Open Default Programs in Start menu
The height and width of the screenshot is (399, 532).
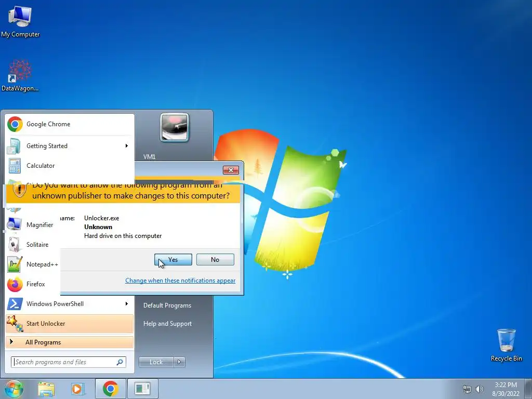(167, 305)
